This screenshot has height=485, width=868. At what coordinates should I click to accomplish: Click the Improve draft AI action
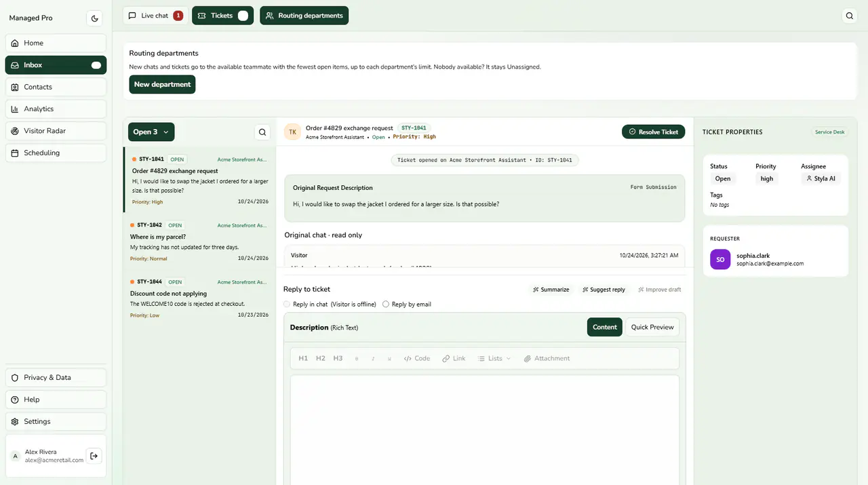(659, 290)
